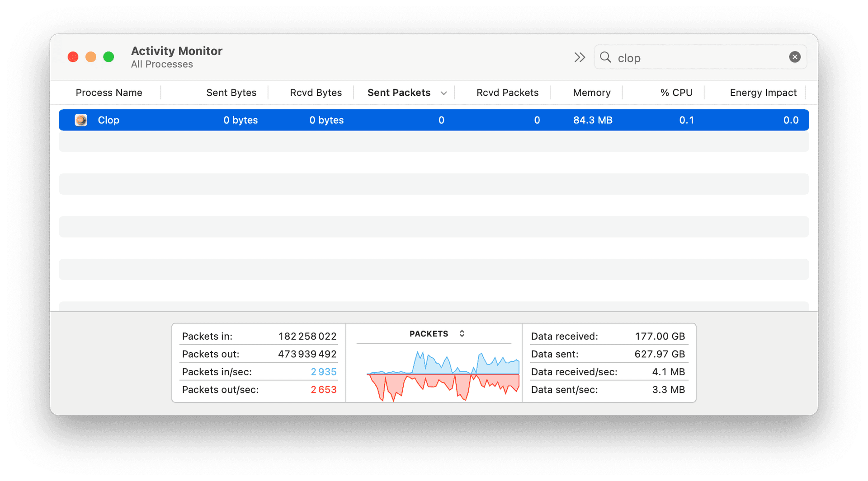Viewport: 868px width, 481px height.
Task: Click the yellow minimize circle
Action: coord(90,56)
